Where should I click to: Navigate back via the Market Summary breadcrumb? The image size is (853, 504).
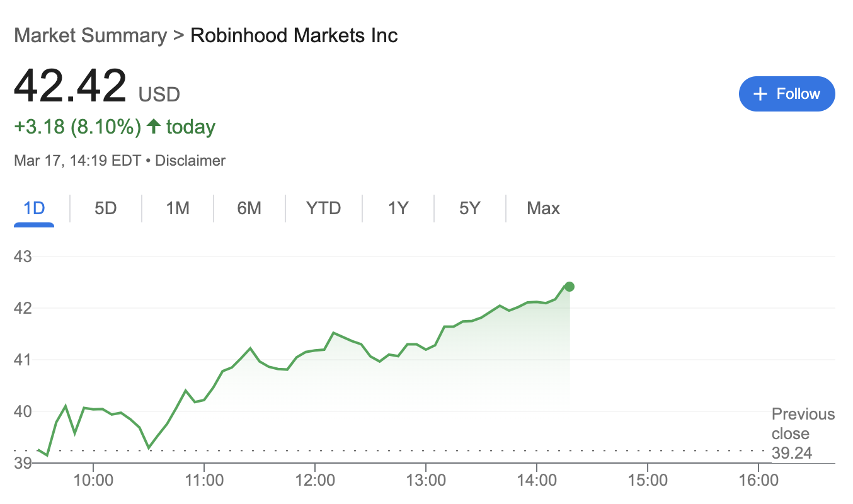(x=89, y=35)
